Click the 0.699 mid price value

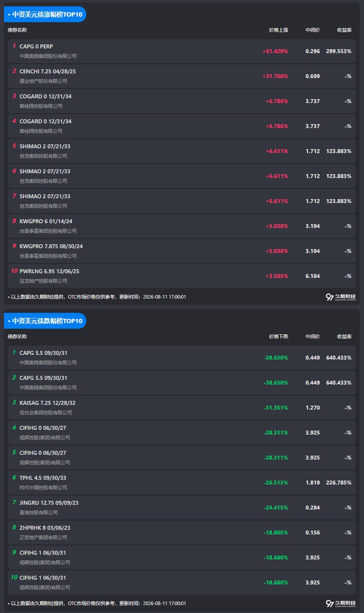click(x=313, y=76)
